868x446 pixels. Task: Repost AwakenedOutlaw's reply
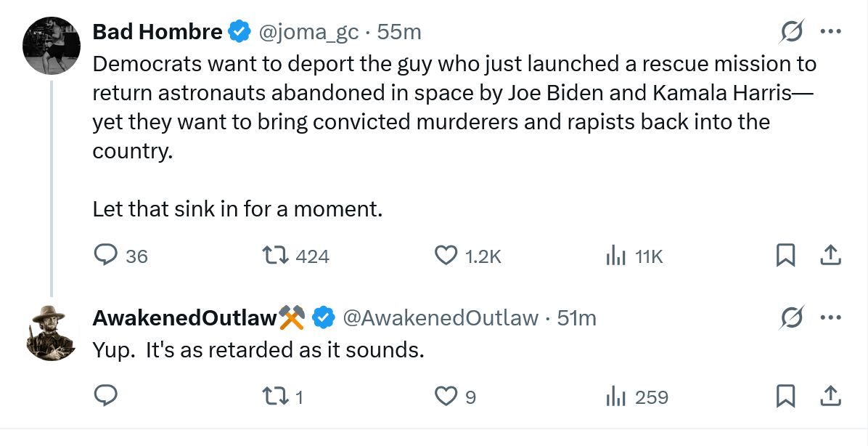(x=276, y=397)
